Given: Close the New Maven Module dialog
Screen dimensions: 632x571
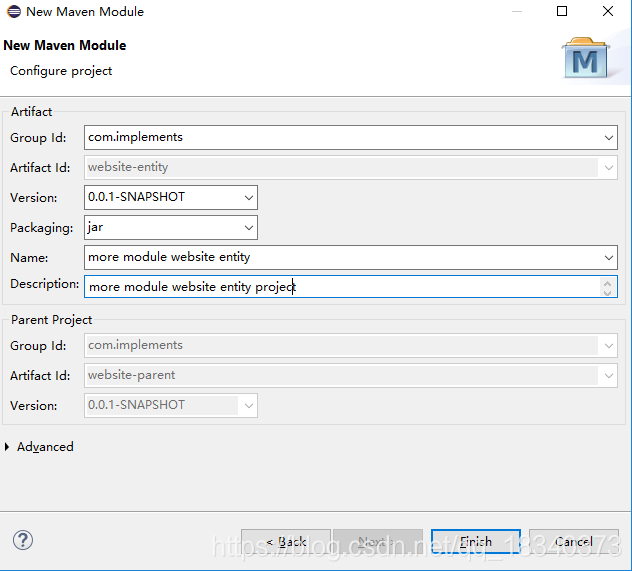Looking at the screenshot, I should click(608, 11).
